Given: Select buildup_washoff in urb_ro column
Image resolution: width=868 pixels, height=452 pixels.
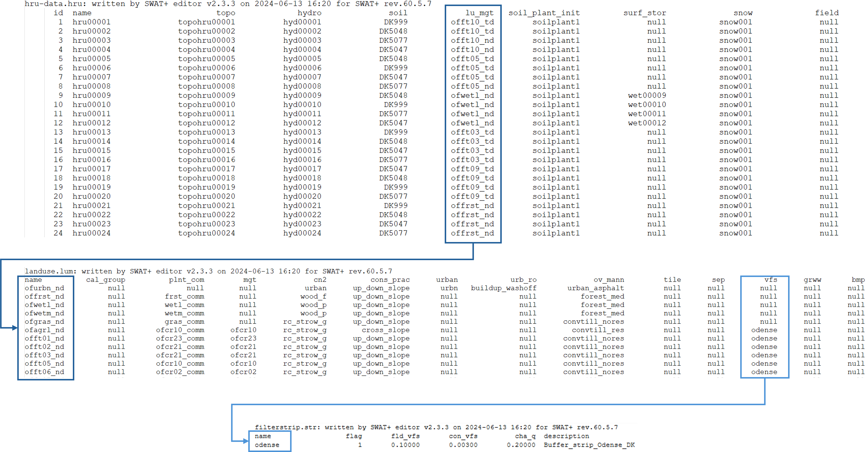Looking at the screenshot, I should pos(503,288).
